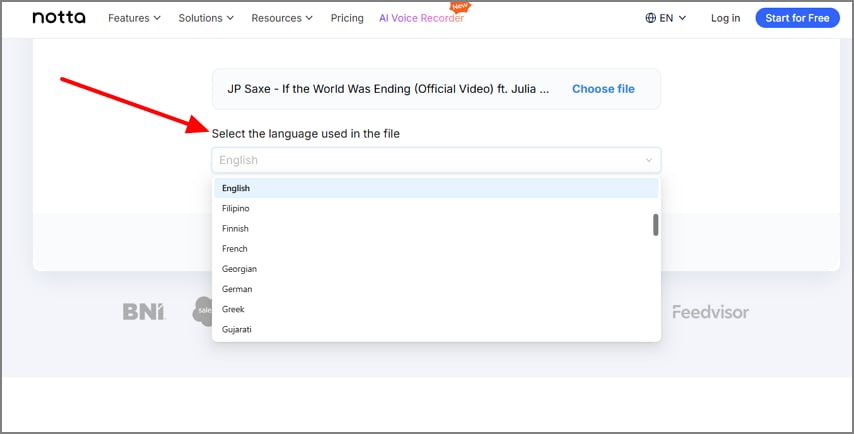Click the language list scrollbar thumb
This screenshot has width=854, height=434.
tap(656, 224)
